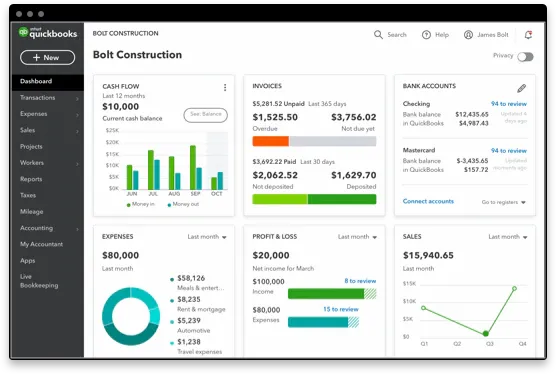Click the $1,238 Travel expenses entry
The width and height of the screenshot is (556, 374).
click(196, 346)
